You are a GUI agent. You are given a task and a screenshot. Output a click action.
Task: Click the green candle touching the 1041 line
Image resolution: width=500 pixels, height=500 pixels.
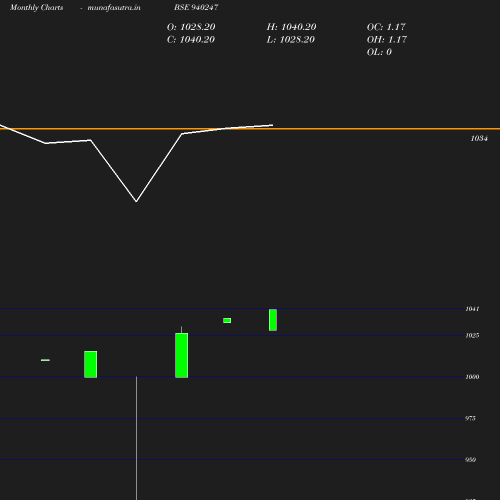point(273,320)
